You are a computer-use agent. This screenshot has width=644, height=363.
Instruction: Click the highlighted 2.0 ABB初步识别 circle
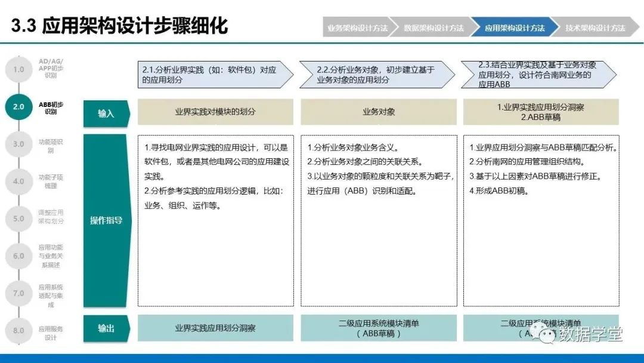(18, 107)
